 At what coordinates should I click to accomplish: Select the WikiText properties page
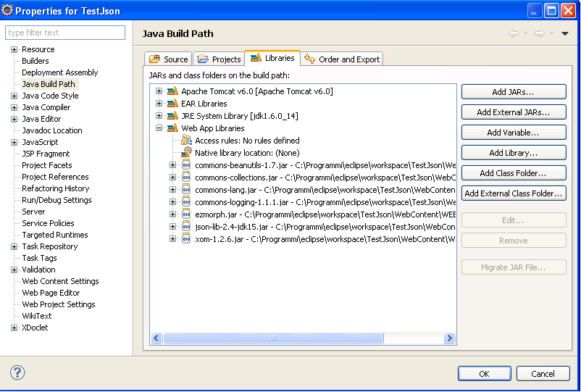[37, 316]
